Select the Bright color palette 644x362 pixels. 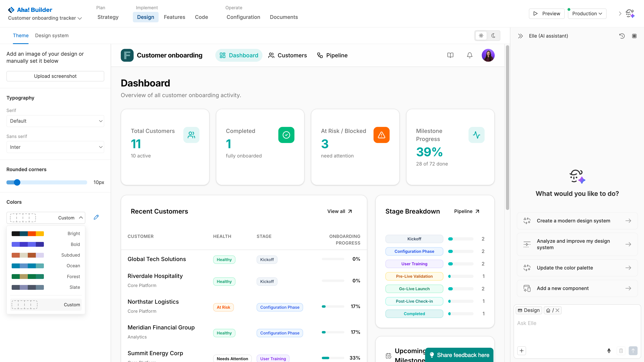46,233
